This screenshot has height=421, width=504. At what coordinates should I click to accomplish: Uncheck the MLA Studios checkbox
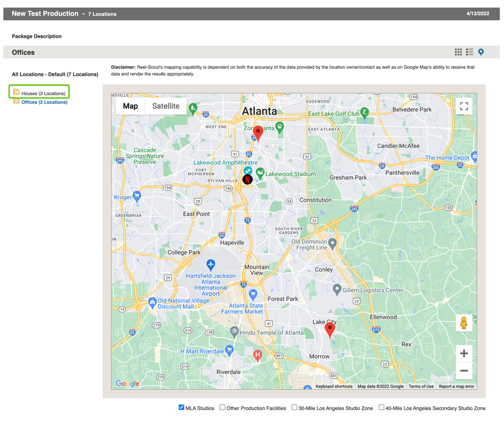[181, 407]
